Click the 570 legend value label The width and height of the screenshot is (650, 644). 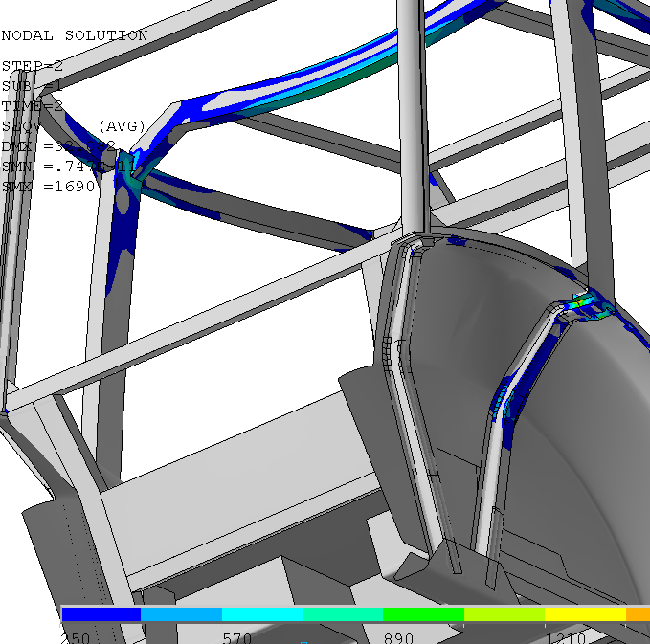(x=237, y=637)
